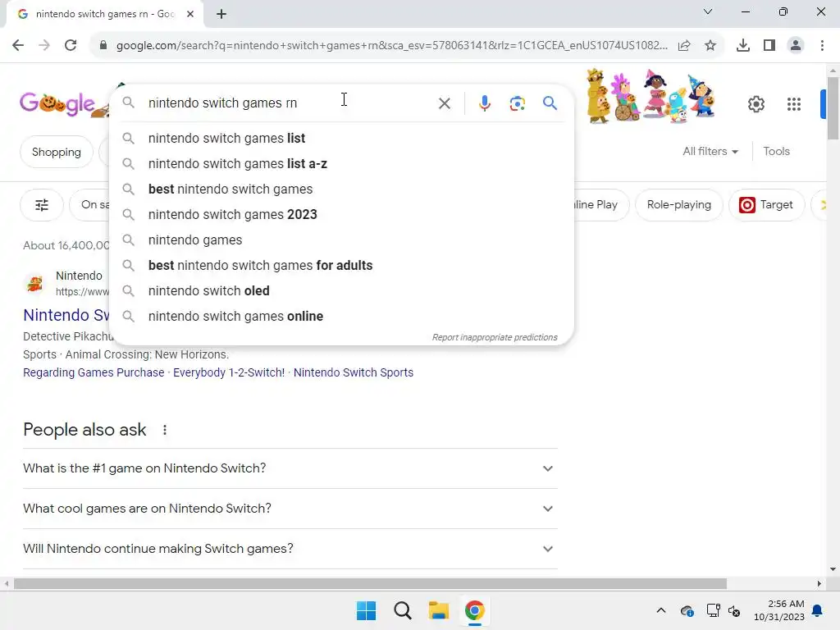Open the All filters dropdown
840x630 pixels.
point(710,152)
